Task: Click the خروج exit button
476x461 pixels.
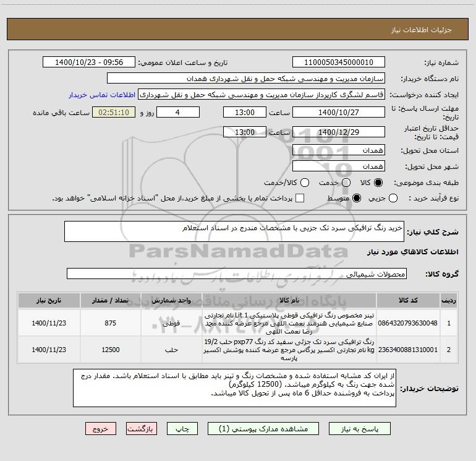Action: [x=101, y=429]
